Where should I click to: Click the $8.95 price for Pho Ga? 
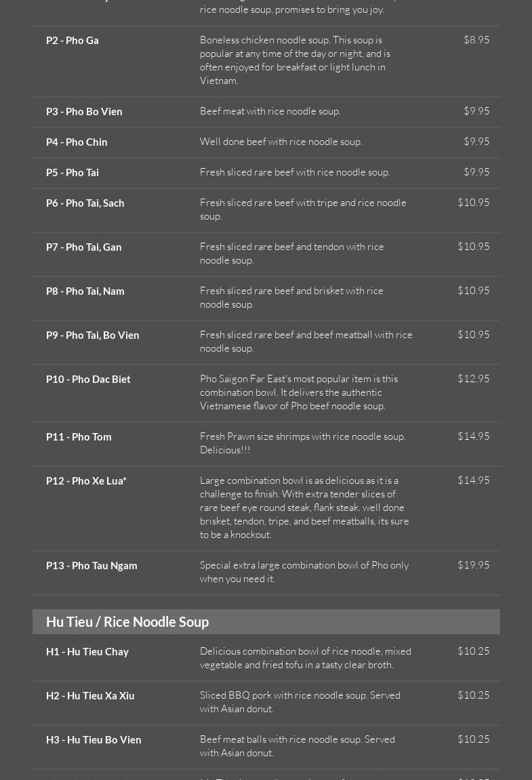point(476,40)
